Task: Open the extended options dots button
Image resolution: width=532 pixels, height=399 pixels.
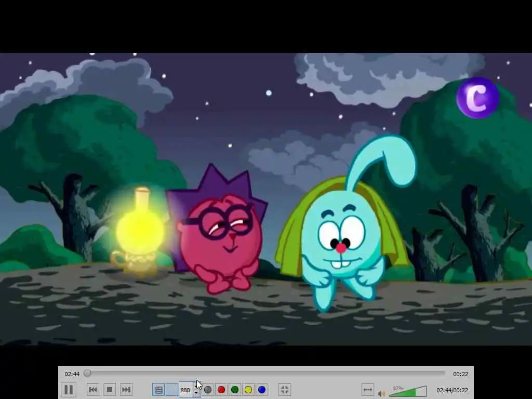Action: point(368,390)
